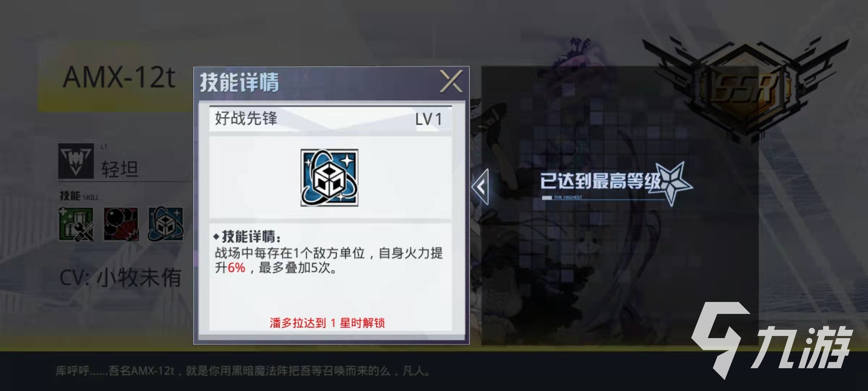Click the star icon next to 已达到最高等级
Screen dimensions: 868x391
point(673,183)
